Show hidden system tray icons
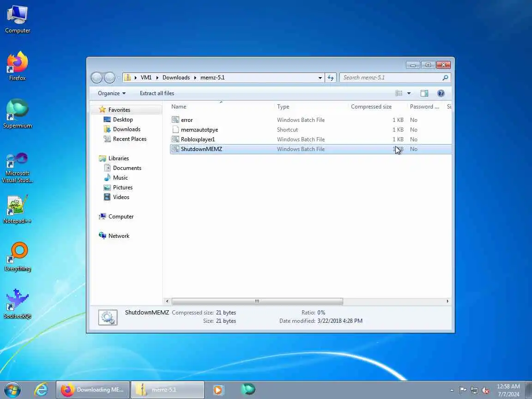The width and height of the screenshot is (532, 399). click(452, 391)
